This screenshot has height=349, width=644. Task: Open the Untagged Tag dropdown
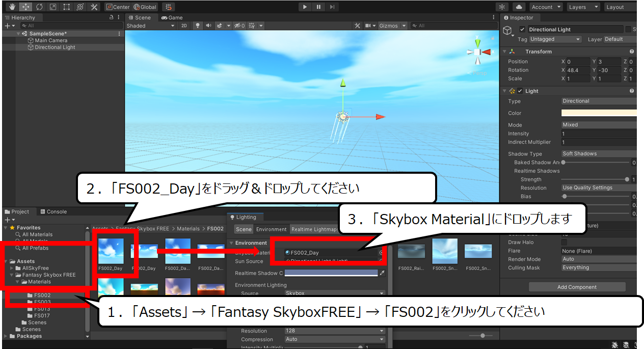tap(555, 39)
